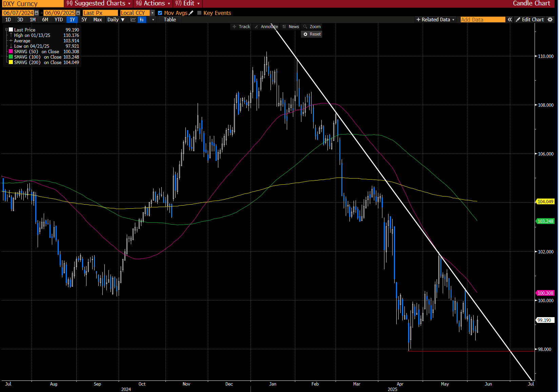The height and width of the screenshot is (392, 559).
Task: Open the Daily periodicity dropdown
Action: pos(116,20)
